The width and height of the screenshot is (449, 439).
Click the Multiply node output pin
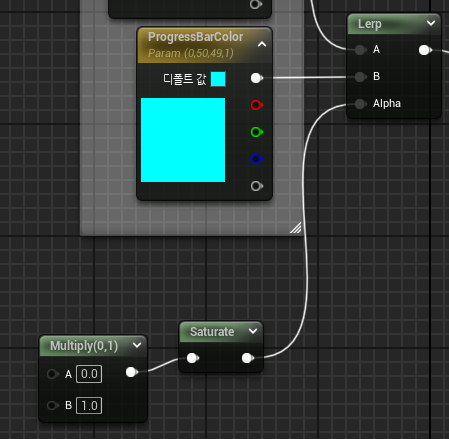131,372
